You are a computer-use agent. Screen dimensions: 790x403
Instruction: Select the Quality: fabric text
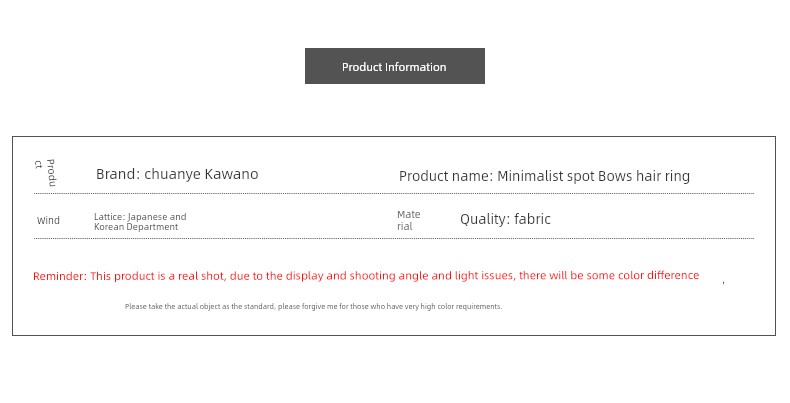tap(505, 219)
